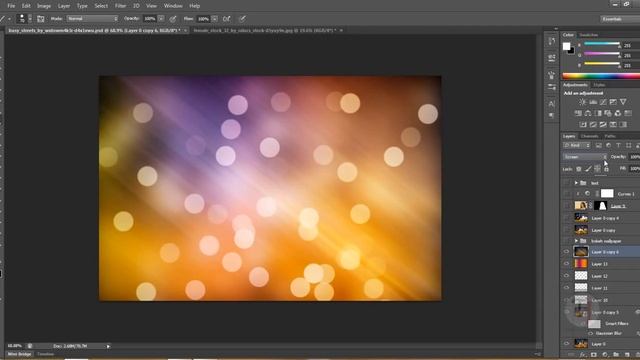Toggle Gaussian Blur filter visibility

(x=591, y=333)
